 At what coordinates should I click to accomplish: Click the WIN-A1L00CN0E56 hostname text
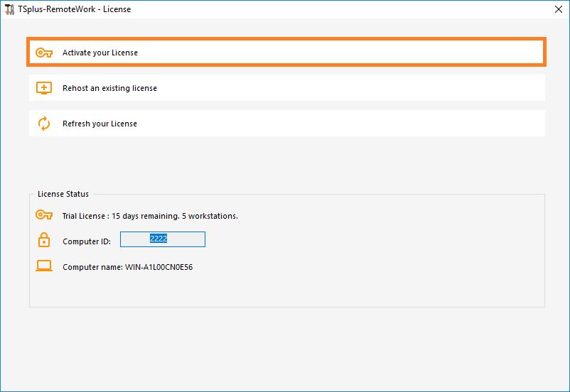[159, 268]
